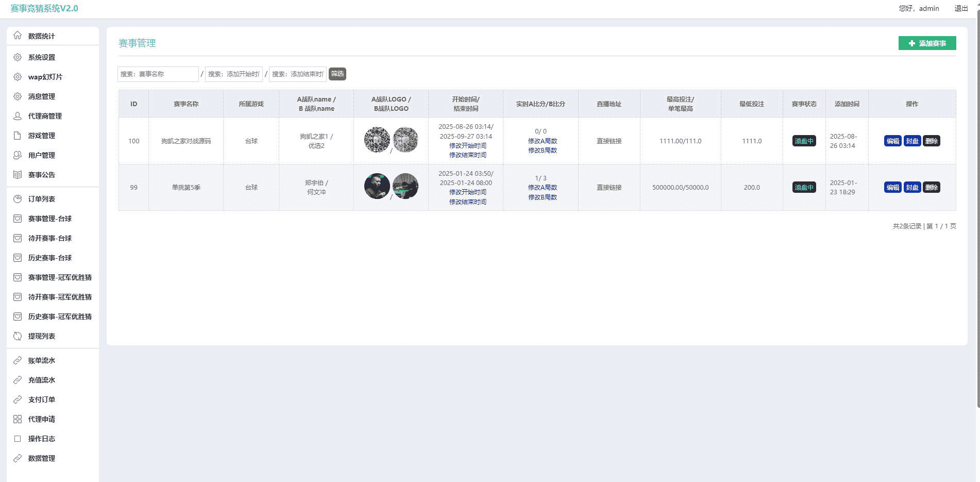Click 删除 for match ID 99
Image resolution: width=980 pixels, height=482 pixels.
931,188
